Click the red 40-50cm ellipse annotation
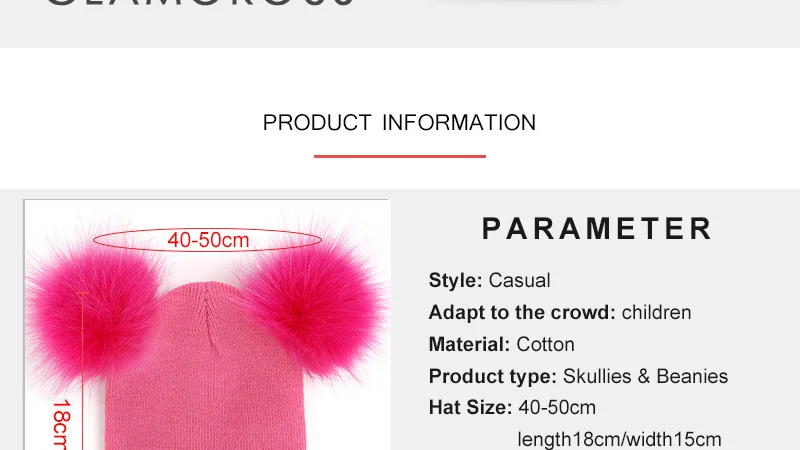Screen dimensions: 800x450 click(x=208, y=240)
